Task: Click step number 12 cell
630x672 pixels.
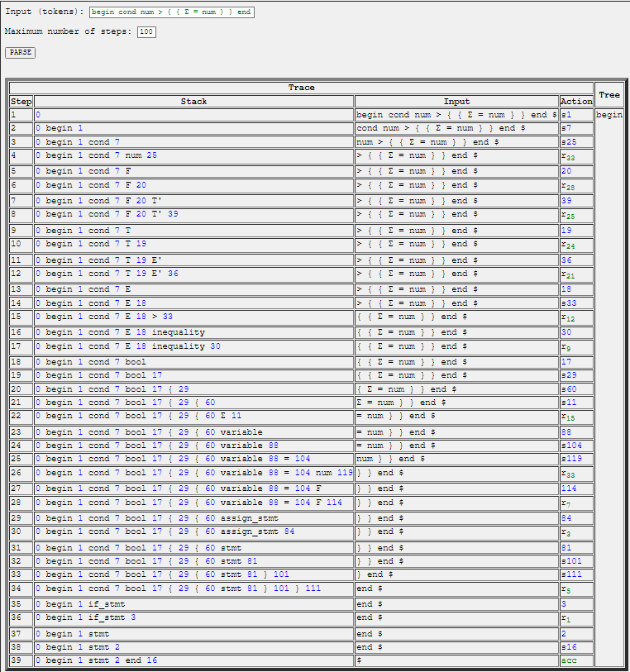Action: click(21, 274)
